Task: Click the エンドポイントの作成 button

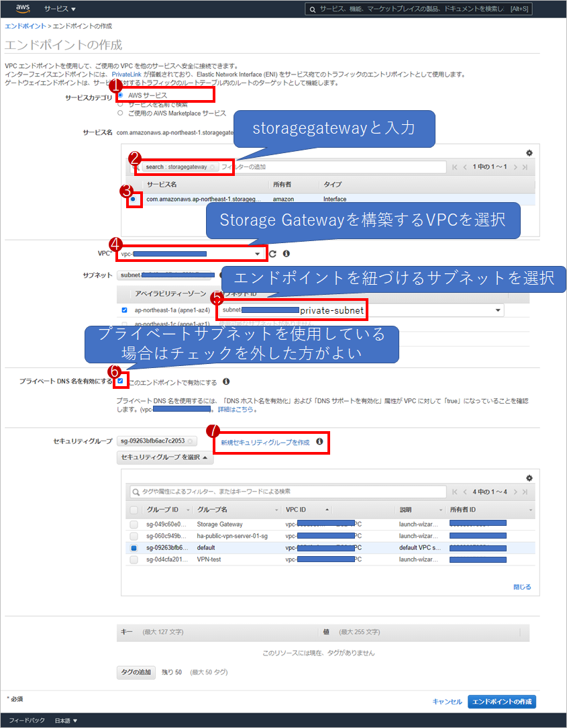Action: pyautogui.click(x=502, y=702)
